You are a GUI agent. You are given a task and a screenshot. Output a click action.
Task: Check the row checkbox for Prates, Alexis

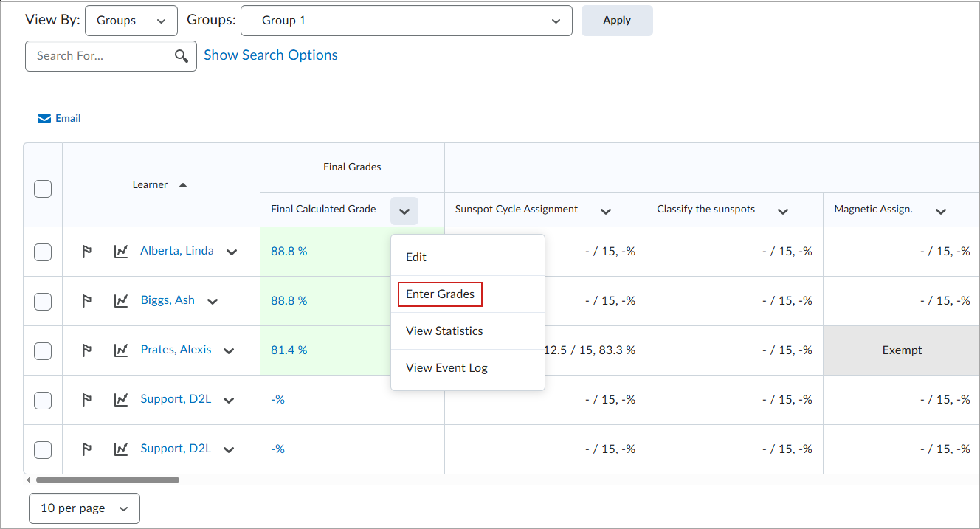[43, 350]
